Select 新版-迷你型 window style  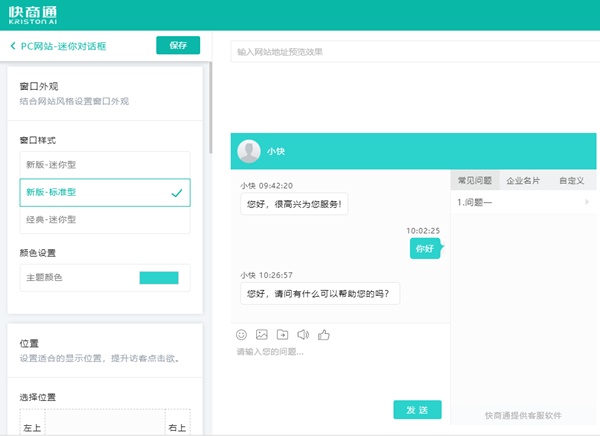[x=104, y=165]
